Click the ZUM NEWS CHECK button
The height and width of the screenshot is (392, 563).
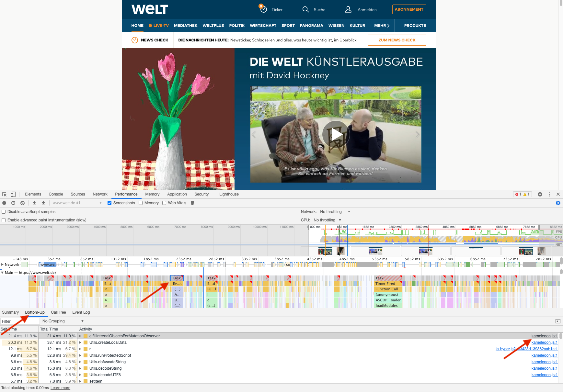click(397, 40)
